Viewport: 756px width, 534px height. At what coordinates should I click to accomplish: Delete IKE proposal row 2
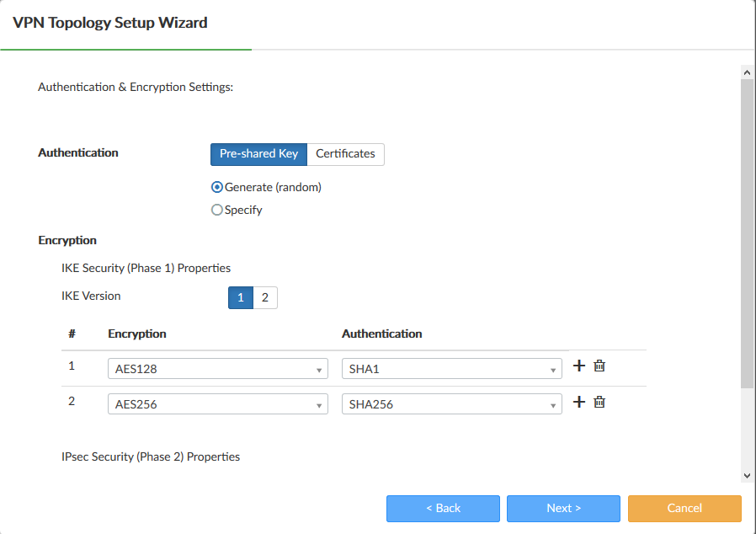599,402
